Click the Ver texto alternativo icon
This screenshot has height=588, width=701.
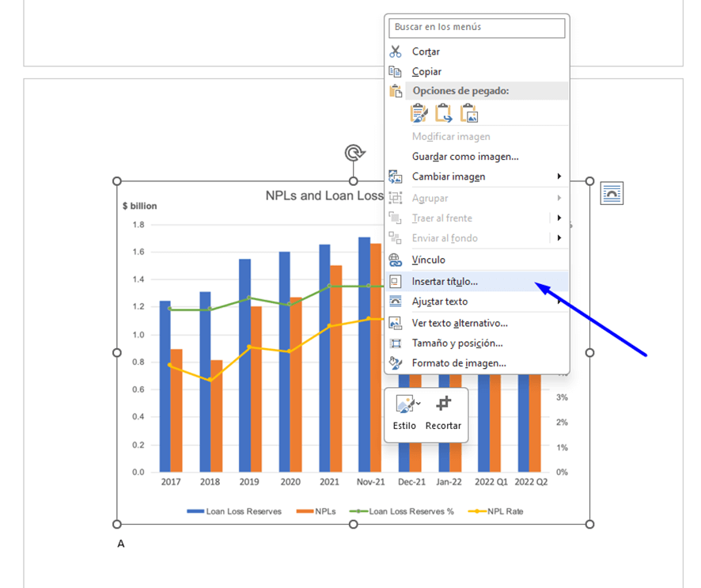pos(396,323)
